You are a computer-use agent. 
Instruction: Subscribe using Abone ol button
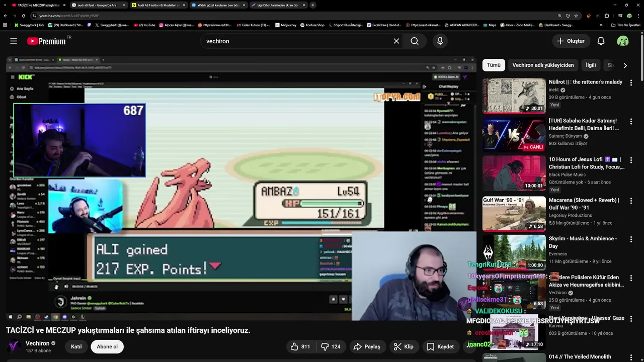click(x=107, y=346)
